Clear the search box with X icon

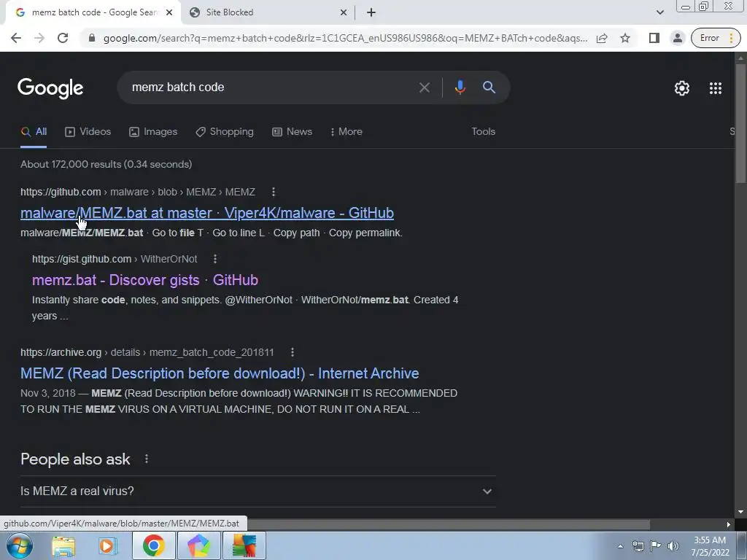[424, 87]
